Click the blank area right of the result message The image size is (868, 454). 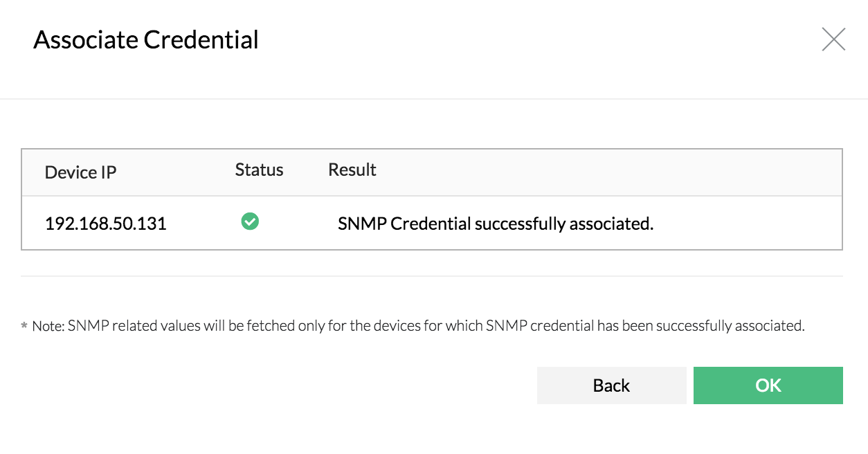(x=748, y=224)
